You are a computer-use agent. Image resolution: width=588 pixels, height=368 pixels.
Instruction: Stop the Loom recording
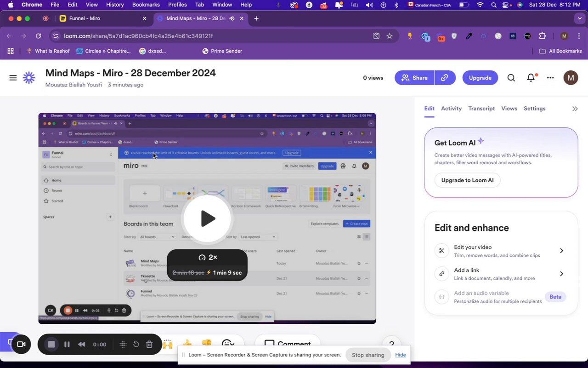[51, 344]
